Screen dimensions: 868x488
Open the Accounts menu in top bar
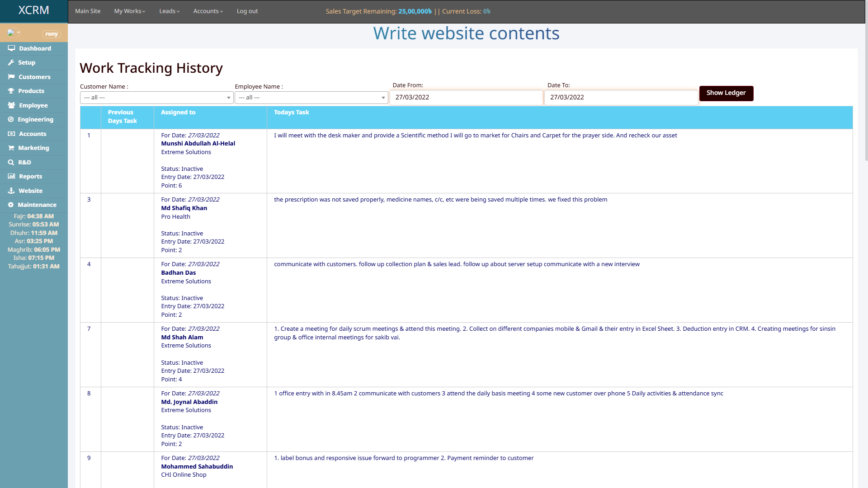208,11
